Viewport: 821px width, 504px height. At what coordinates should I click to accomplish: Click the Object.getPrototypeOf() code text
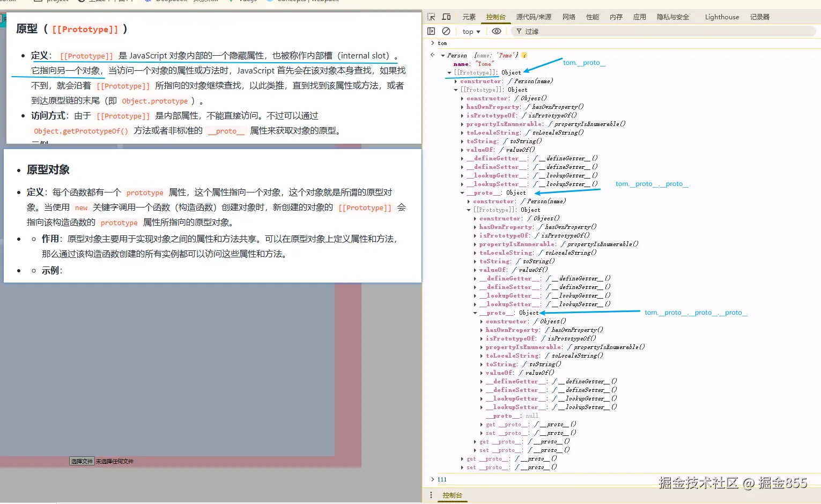point(81,131)
